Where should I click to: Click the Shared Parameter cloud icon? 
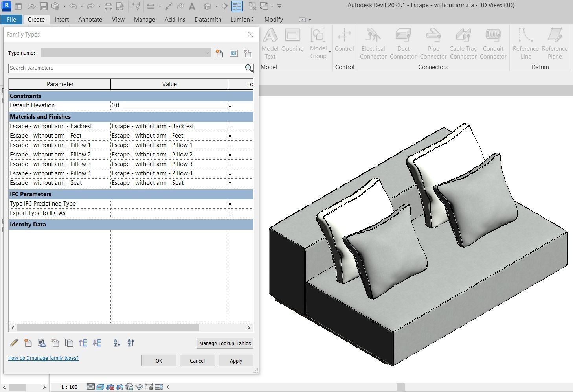pyautogui.click(x=41, y=343)
